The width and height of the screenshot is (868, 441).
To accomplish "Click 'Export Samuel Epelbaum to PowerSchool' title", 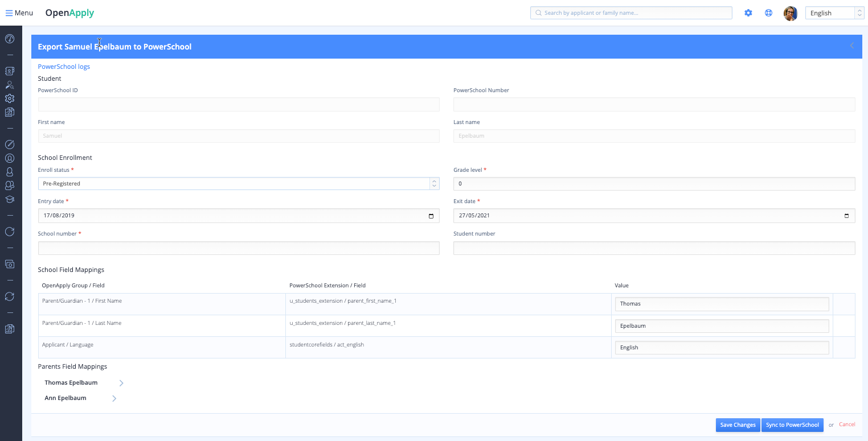I will click(x=114, y=47).
